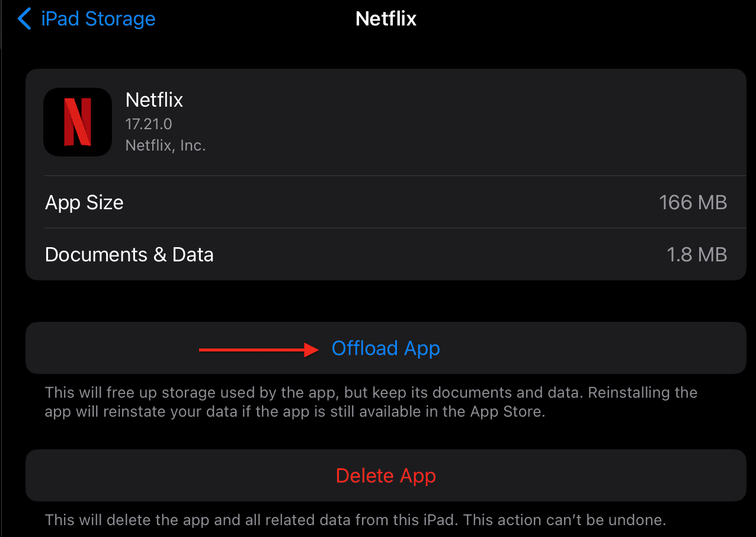Viewport: 756px width, 537px height.
Task: Tap the version number 17.21.0
Action: click(149, 124)
